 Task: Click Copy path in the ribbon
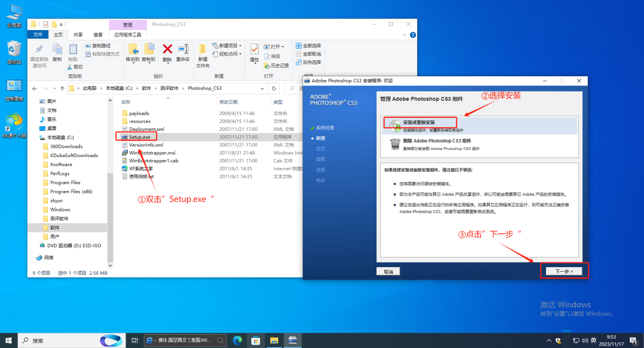click(98, 46)
